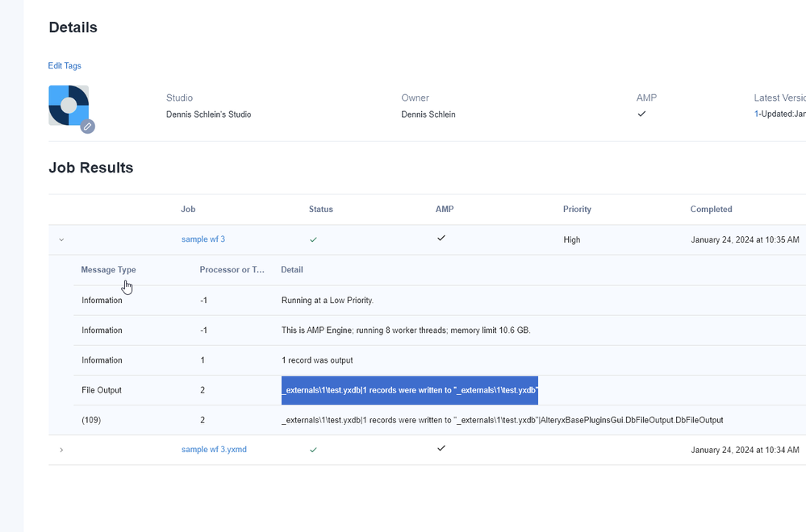
Task: Click the green status check for sample wf 3
Action: (x=313, y=240)
